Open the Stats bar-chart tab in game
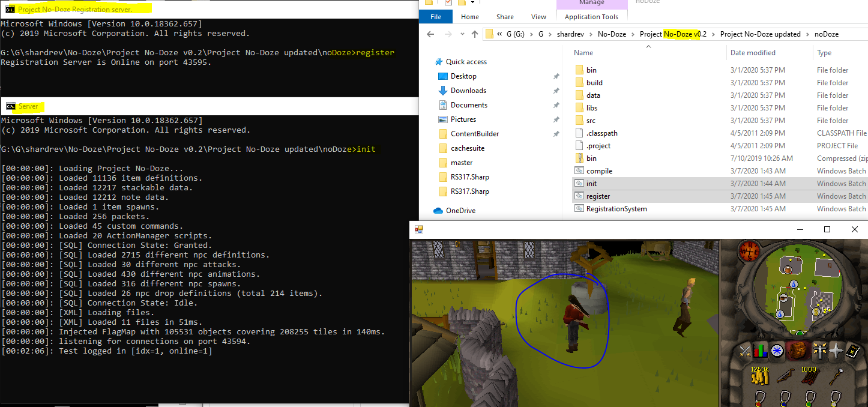The height and width of the screenshot is (407, 868). pos(761,351)
